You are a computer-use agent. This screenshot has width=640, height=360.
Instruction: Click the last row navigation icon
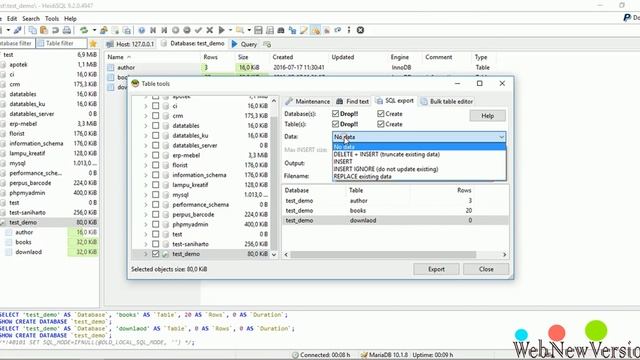point(164,30)
